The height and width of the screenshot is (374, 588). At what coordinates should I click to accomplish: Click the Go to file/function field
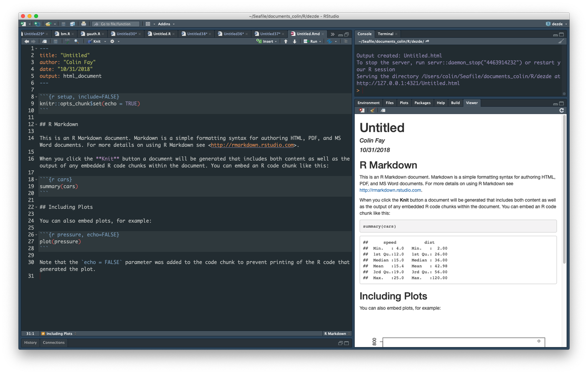(x=115, y=24)
